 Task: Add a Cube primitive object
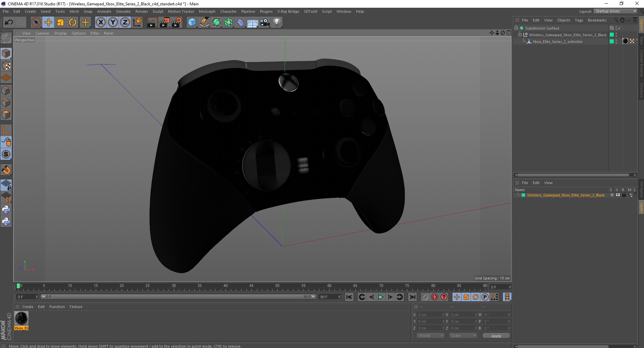click(x=192, y=23)
